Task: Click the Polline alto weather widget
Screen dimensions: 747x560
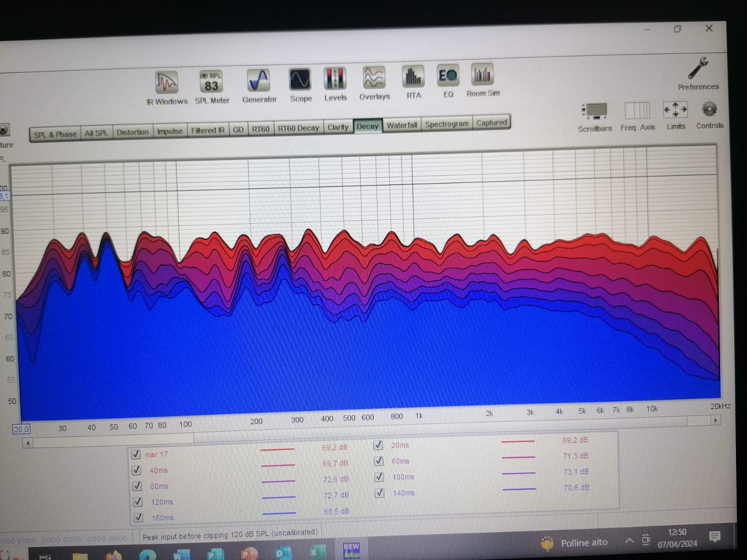Action: tap(574, 543)
